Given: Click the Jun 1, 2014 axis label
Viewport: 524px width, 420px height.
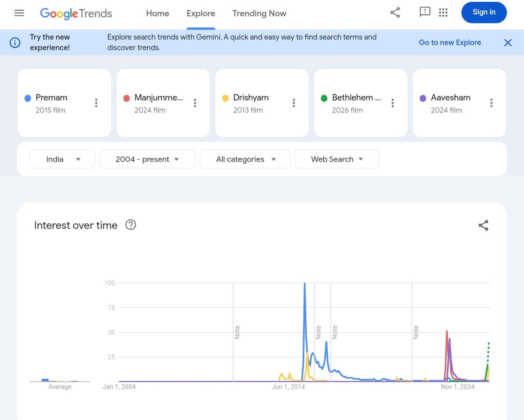Looking at the screenshot, I should click(288, 387).
